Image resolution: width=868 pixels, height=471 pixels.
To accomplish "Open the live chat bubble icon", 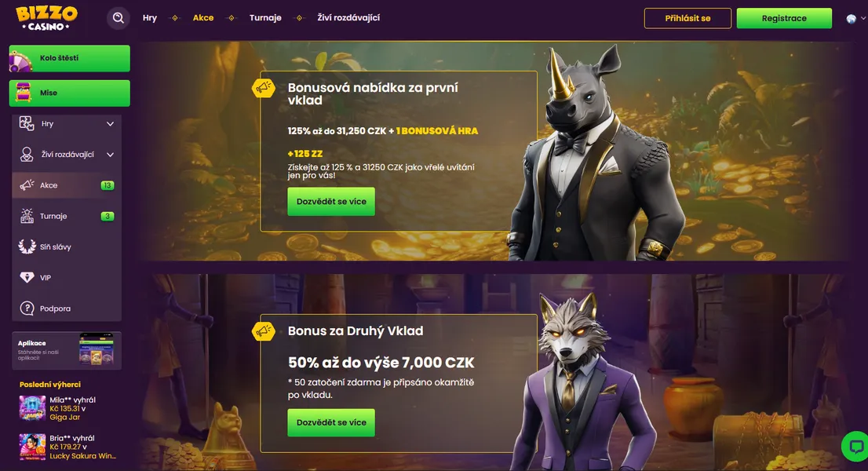I will [855, 446].
